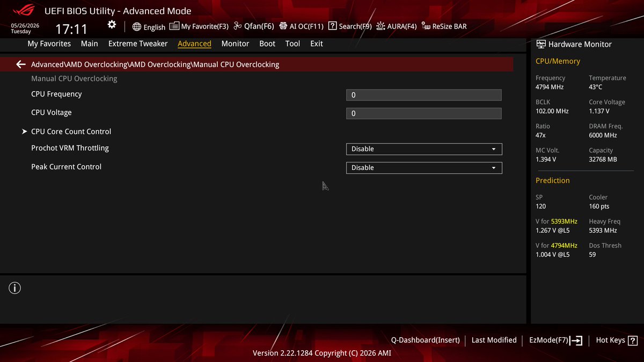Viewport: 644px width, 362px height.
Task: Open My Favorite(F3) list icon
Action: coord(174,26)
